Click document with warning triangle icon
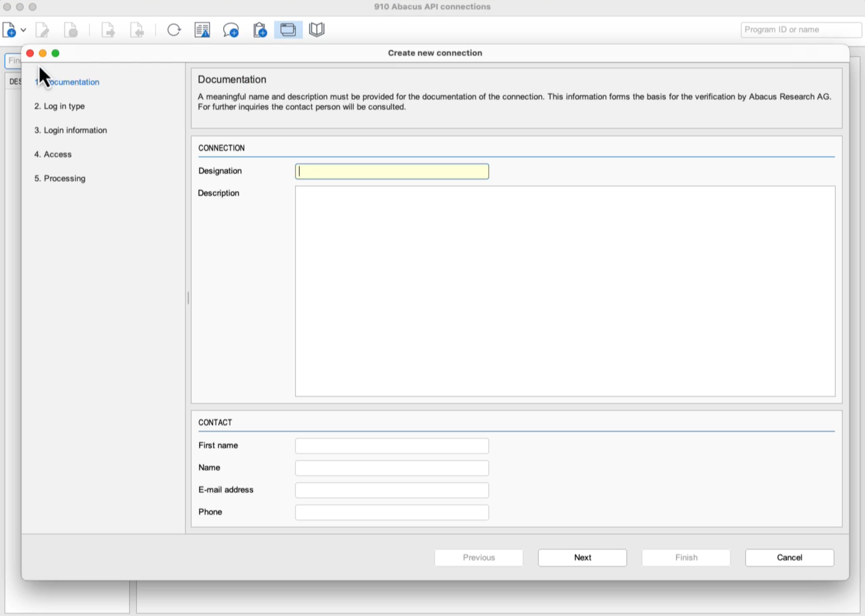This screenshot has height=616, width=865. click(202, 30)
